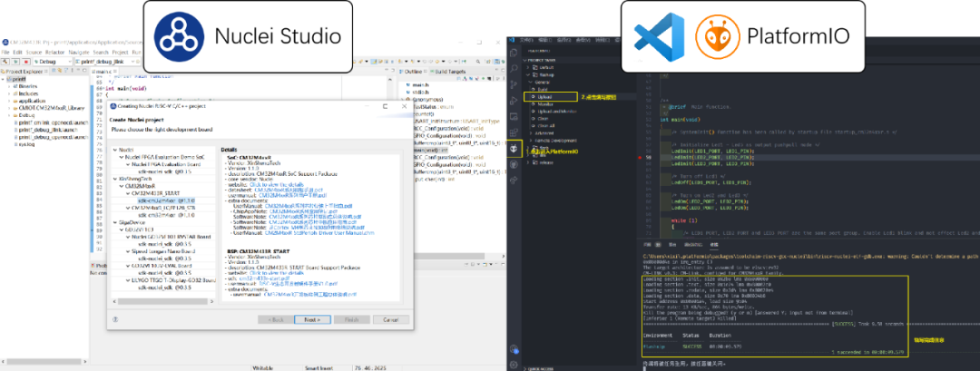Open SoC website Click to view the details link

coord(277,185)
